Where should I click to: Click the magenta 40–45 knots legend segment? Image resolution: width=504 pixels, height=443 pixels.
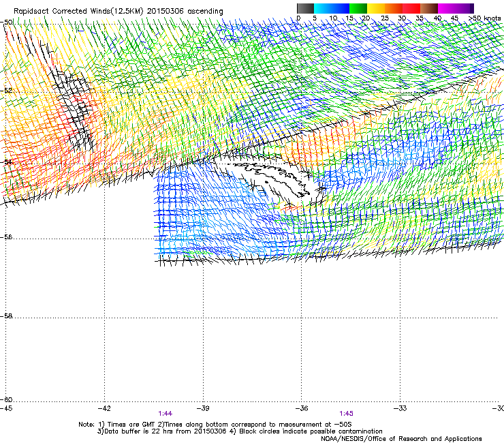pos(447,8)
